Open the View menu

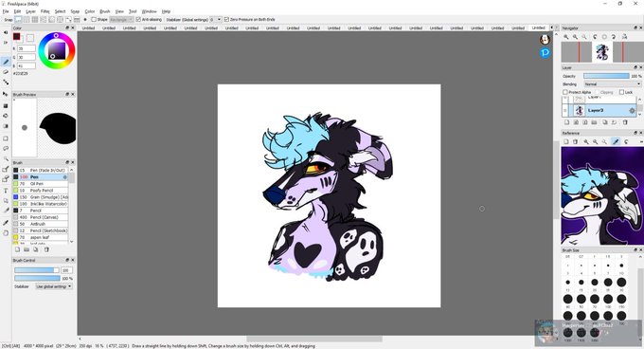click(119, 11)
